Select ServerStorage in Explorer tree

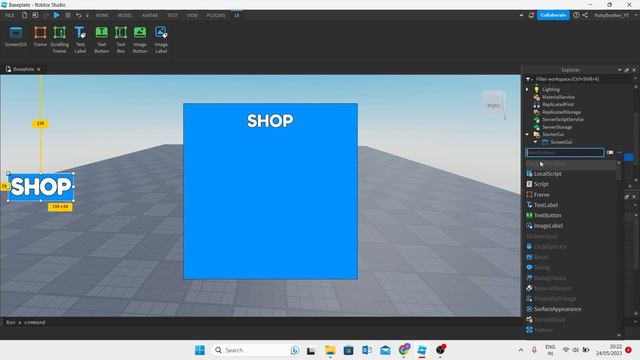557,127
